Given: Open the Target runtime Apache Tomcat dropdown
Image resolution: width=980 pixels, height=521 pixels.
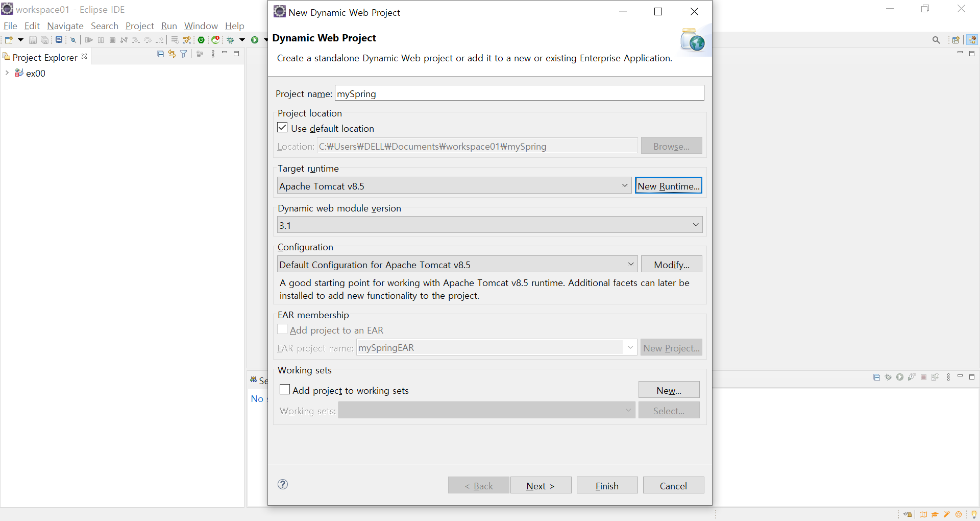Looking at the screenshot, I should [x=454, y=185].
